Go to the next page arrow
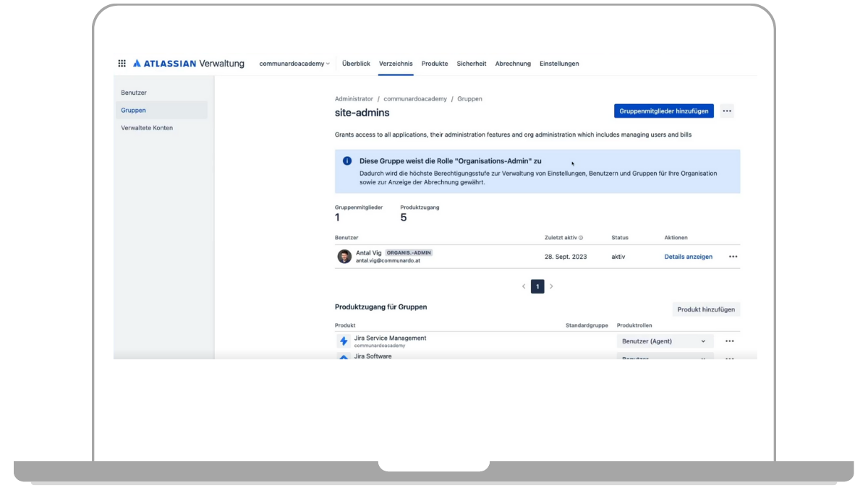 click(x=551, y=286)
